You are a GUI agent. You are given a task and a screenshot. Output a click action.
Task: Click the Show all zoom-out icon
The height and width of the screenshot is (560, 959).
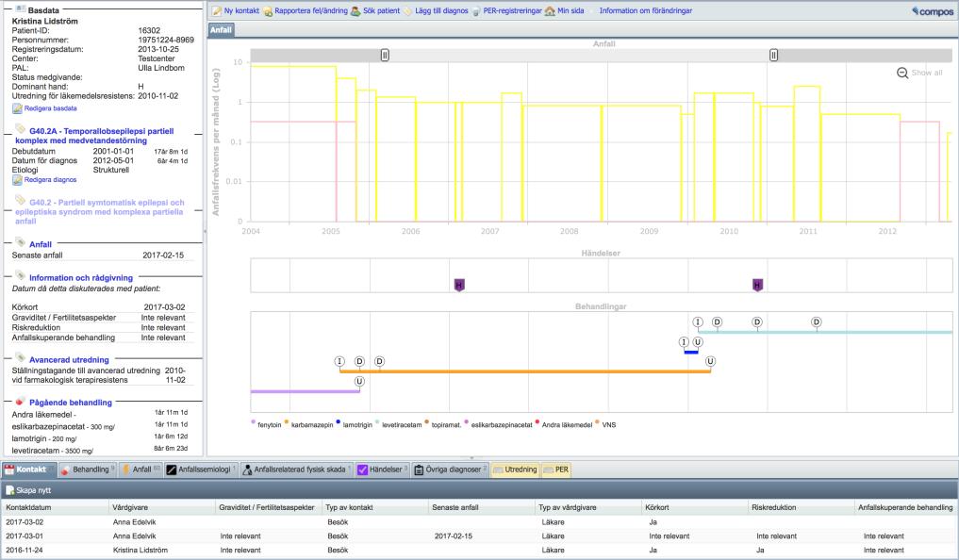pyautogui.click(x=902, y=73)
